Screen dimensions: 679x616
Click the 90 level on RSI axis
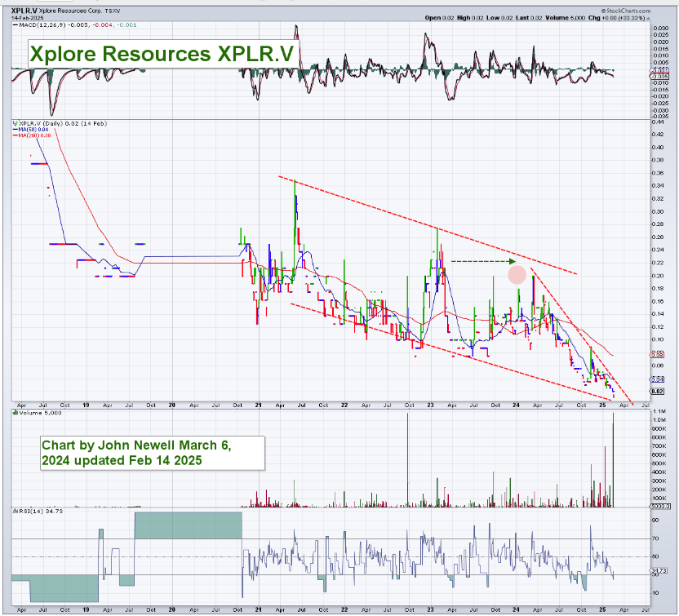click(x=655, y=521)
